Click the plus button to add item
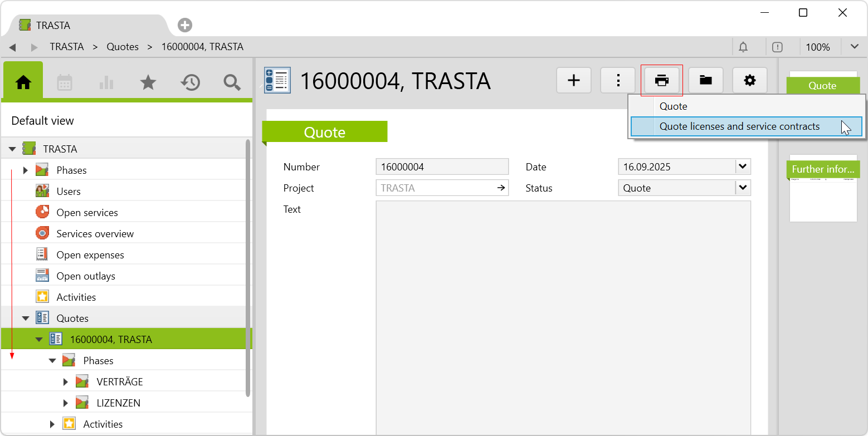868x436 pixels. point(573,81)
